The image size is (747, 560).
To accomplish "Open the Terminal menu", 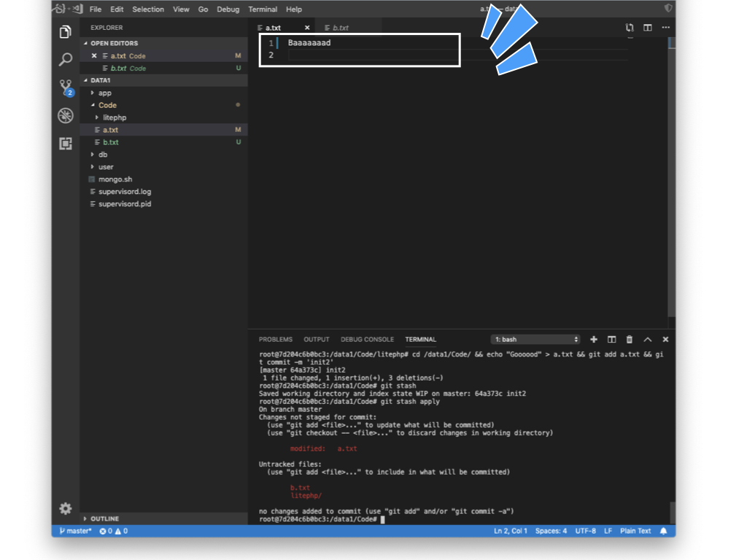I will pyautogui.click(x=263, y=9).
